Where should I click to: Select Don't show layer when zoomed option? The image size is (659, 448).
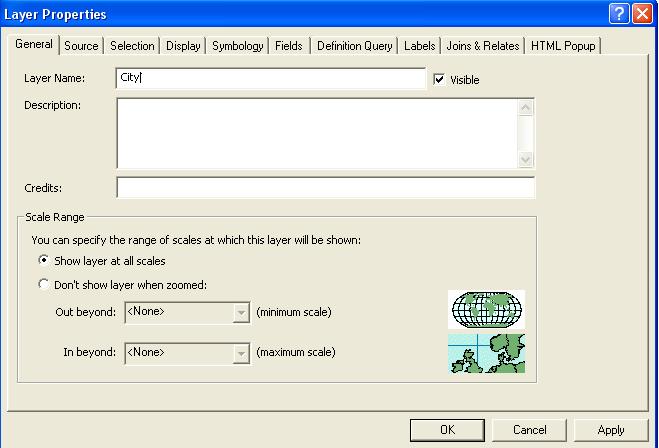[43, 284]
